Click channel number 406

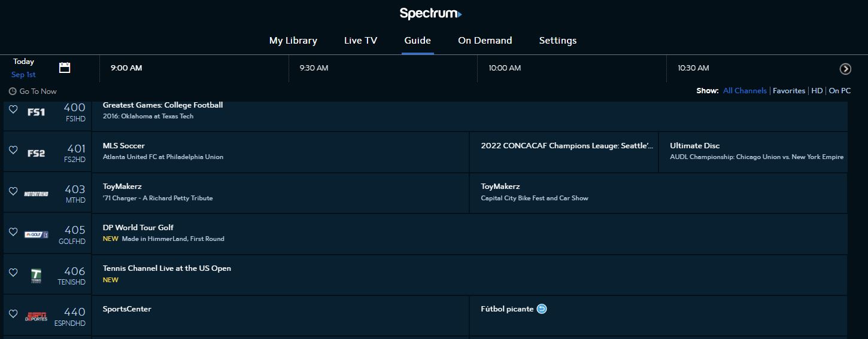[x=75, y=271]
